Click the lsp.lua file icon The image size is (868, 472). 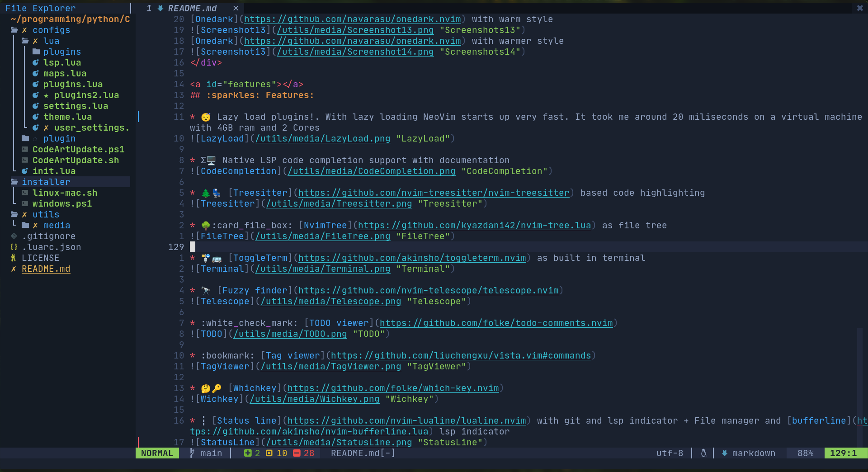click(x=36, y=63)
